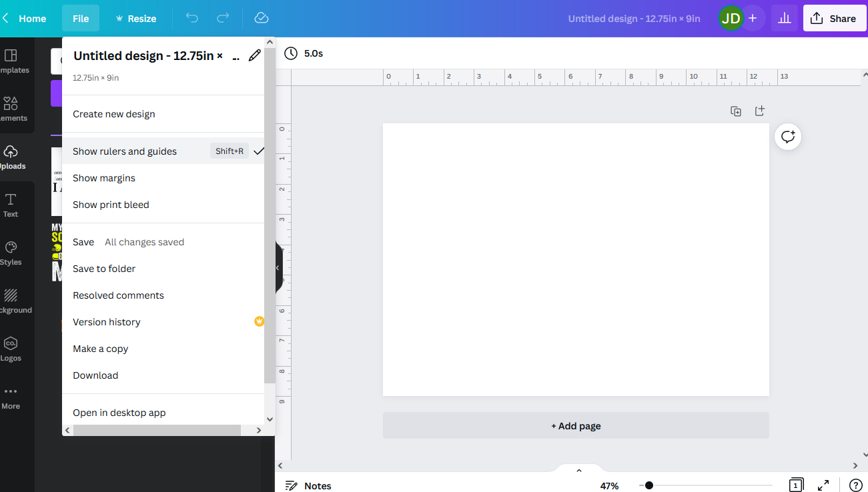The image size is (868, 492).
Task: Select Resize in the top toolbar
Action: [x=136, y=18]
